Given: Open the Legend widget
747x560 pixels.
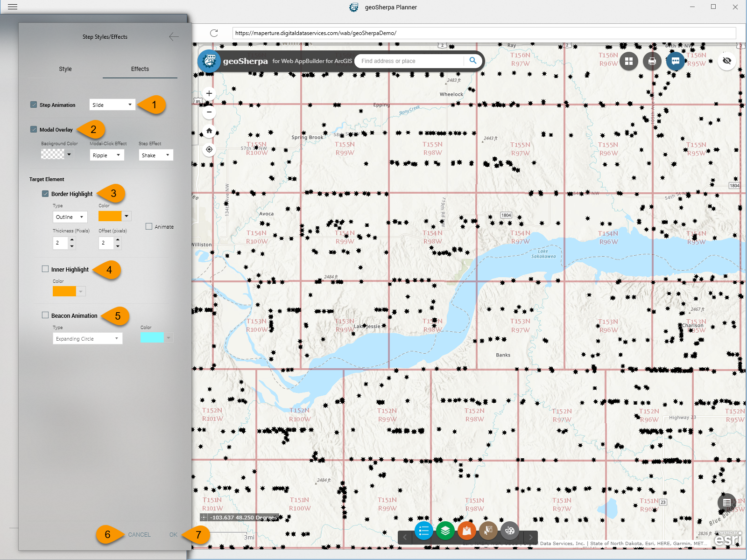Looking at the screenshot, I should coord(424,531).
